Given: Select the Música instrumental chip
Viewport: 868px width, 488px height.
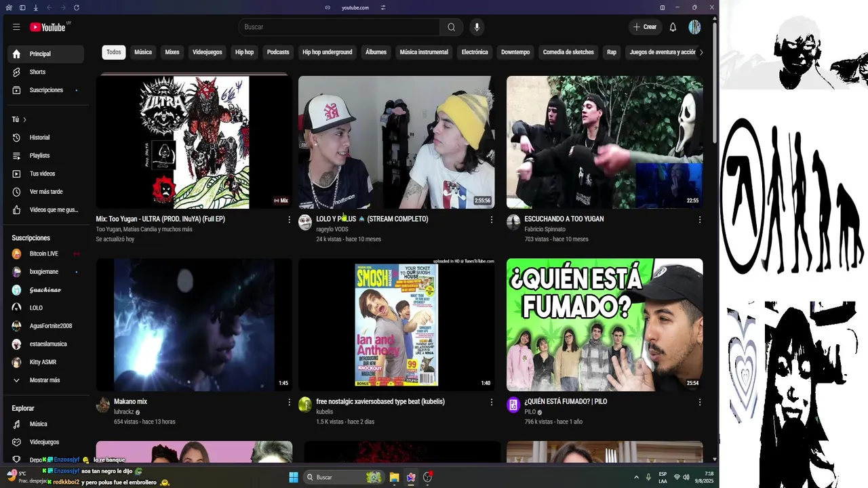Looking at the screenshot, I should [x=424, y=52].
